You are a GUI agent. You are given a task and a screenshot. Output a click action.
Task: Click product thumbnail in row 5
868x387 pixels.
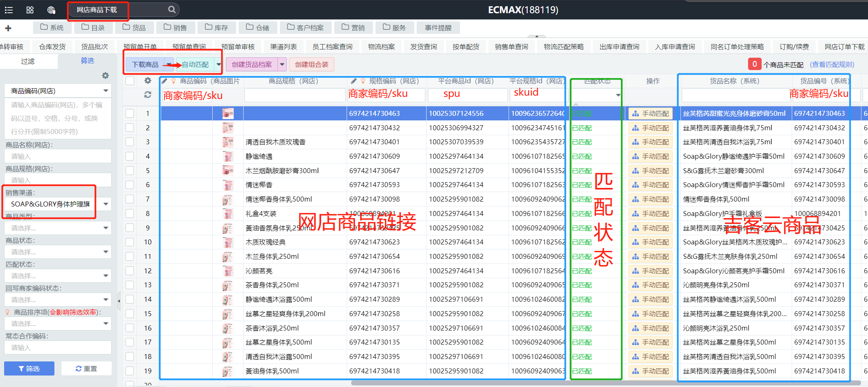228,171
